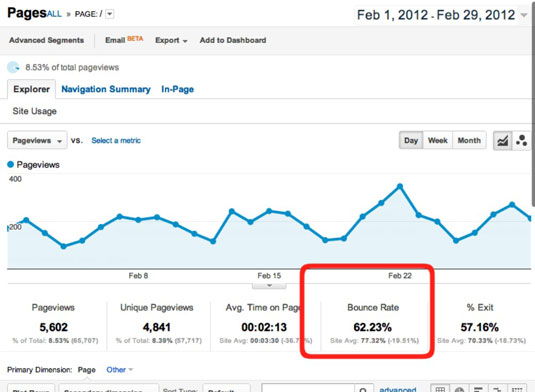Open the Export dropdown menu
The width and height of the screenshot is (535, 392).
click(171, 40)
